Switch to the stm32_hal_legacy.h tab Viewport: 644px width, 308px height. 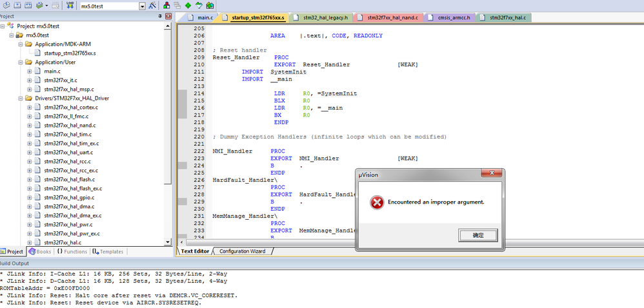tap(321, 17)
